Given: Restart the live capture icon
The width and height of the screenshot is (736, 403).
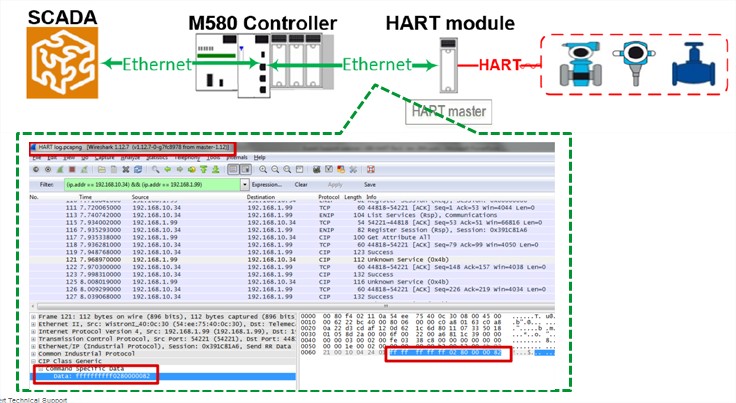Looking at the screenshot, I should (84, 169).
